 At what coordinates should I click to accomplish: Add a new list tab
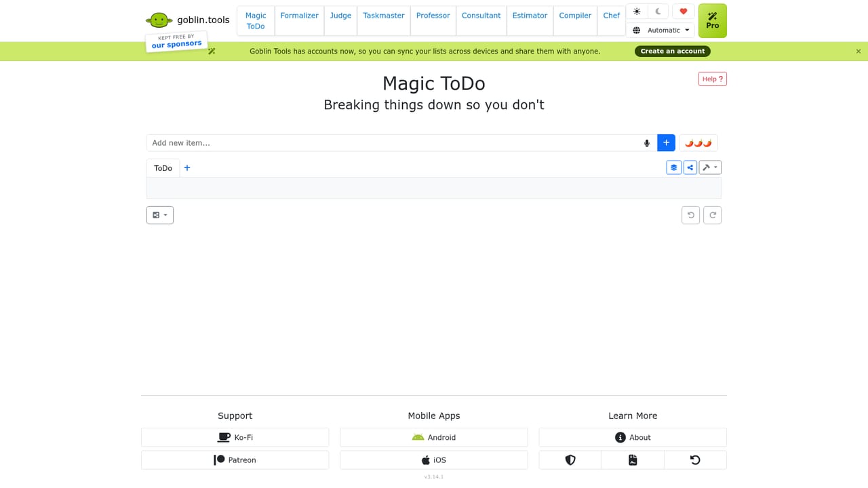(187, 168)
